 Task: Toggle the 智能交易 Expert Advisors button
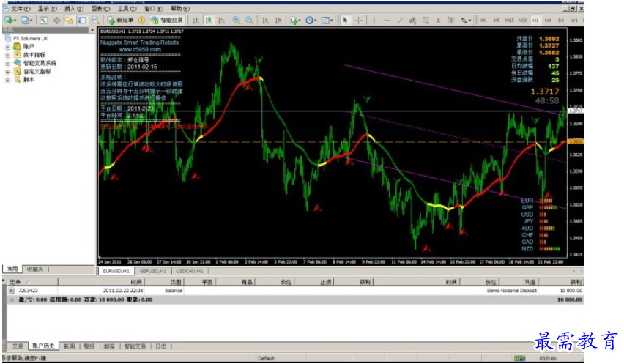coord(167,20)
